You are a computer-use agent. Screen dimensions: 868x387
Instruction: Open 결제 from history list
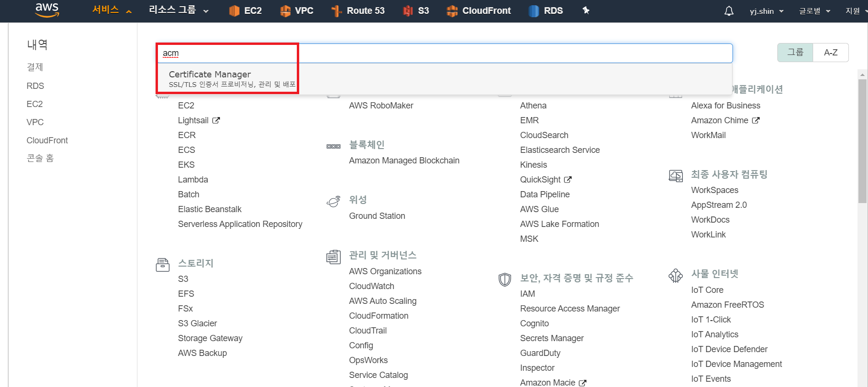click(x=35, y=67)
